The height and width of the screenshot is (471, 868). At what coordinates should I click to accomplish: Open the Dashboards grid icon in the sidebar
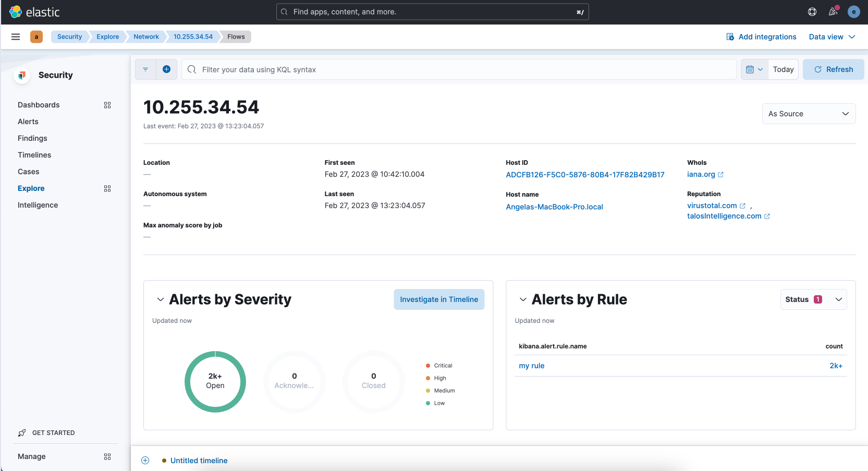[107, 105]
